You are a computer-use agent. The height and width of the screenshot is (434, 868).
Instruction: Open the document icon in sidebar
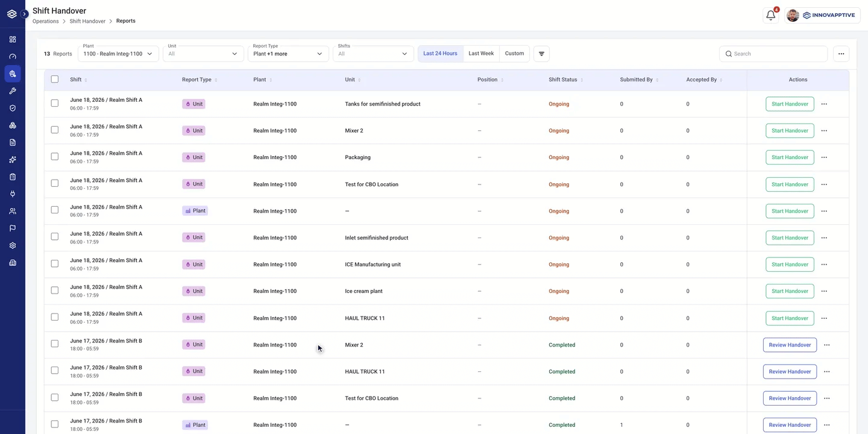click(13, 142)
